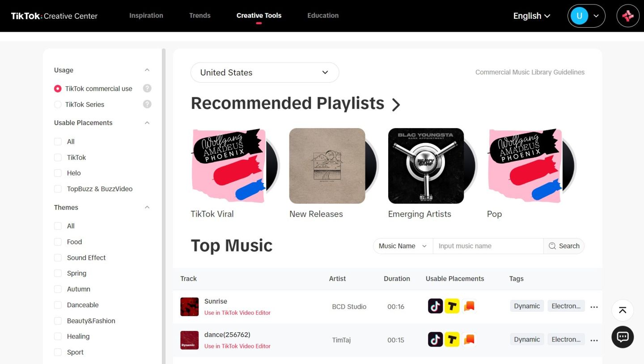Image resolution: width=644 pixels, height=364 pixels.
Task: Open the Emerging Artists playlist thumbnail
Action: click(x=426, y=166)
